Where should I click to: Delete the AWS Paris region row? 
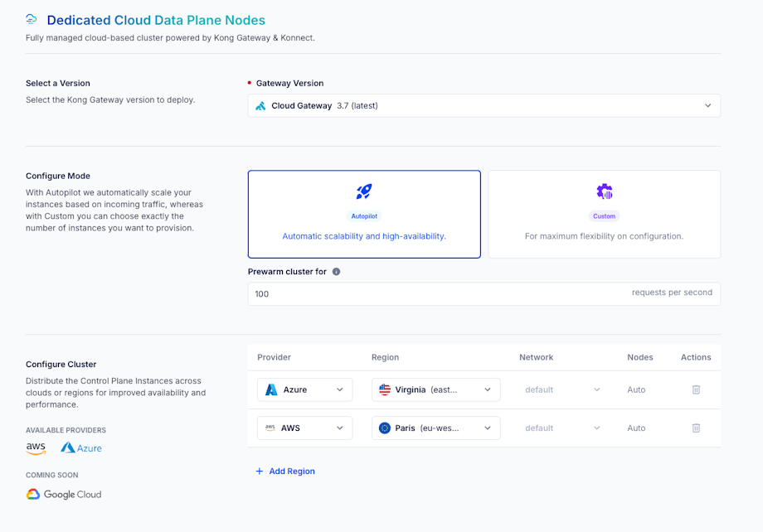click(695, 428)
